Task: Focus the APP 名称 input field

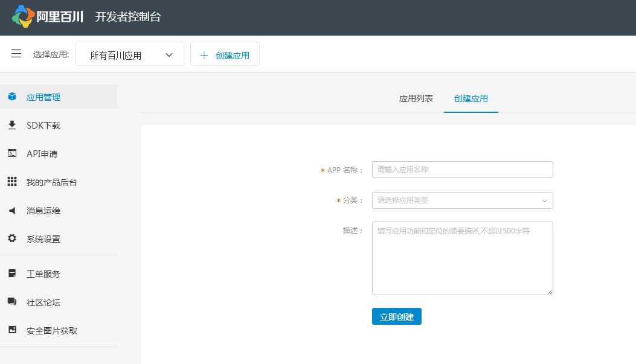Action: (x=462, y=170)
